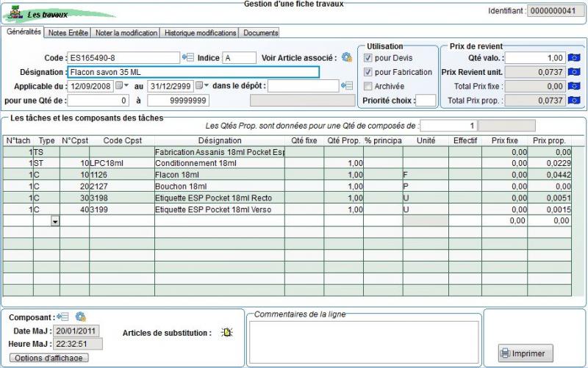Select the row Fabrication Assanis 18ml Pocket
The height and width of the screenshot is (368, 588).
[x=287, y=152]
